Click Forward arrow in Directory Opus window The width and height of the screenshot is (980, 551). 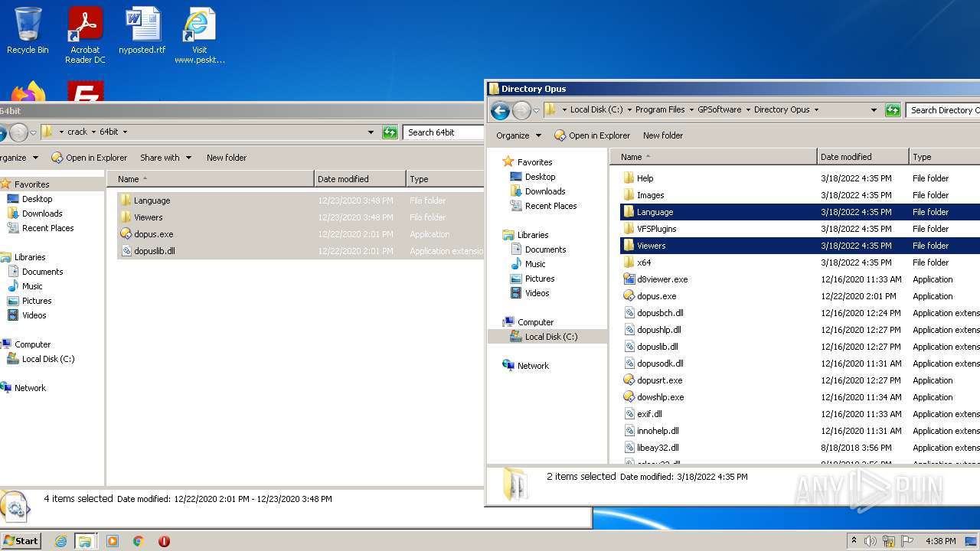point(521,110)
